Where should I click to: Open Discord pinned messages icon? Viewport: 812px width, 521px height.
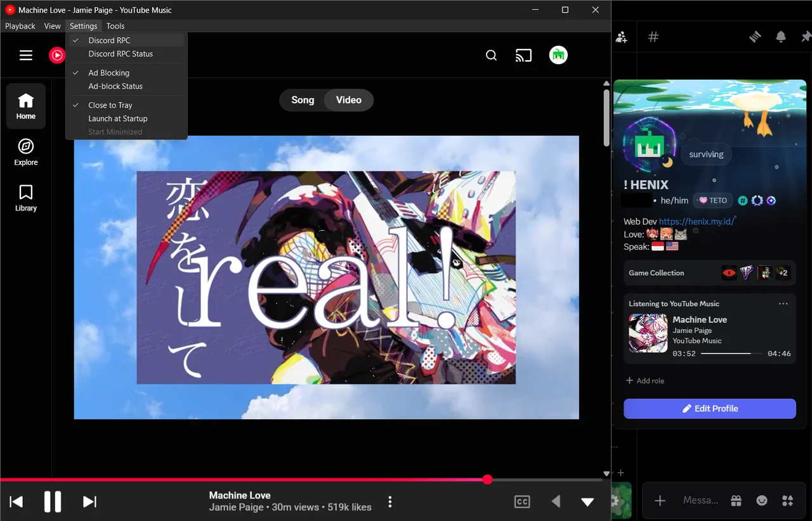(x=806, y=37)
